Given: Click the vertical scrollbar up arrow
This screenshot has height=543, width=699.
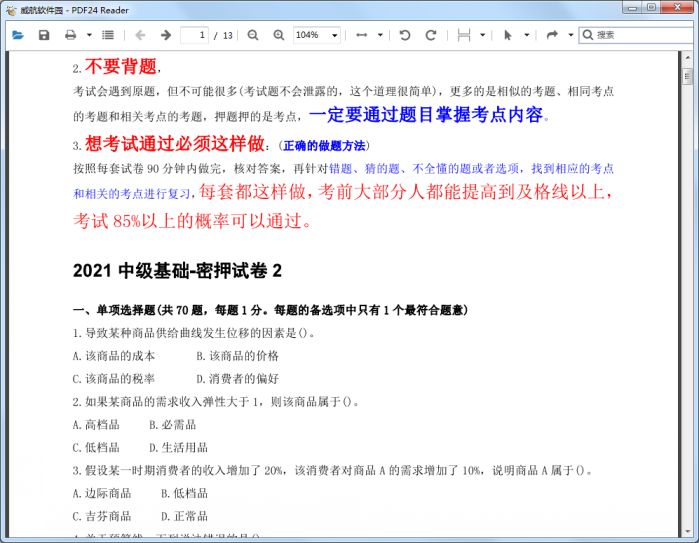Looking at the screenshot, I should pyautogui.click(x=687, y=58).
